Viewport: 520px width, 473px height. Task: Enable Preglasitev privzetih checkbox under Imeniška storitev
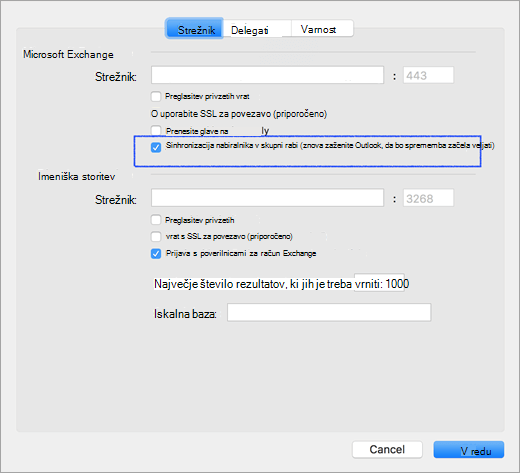pos(156,220)
